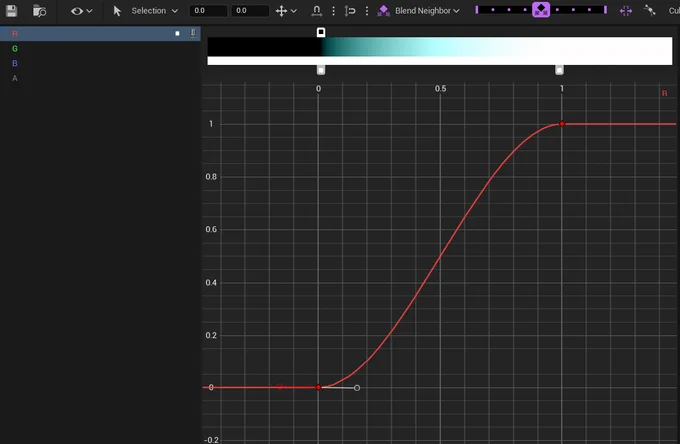The height and width of the screenshot is (444, 680).
Task: Open the move-arrows transform dropdown
Action: click(286, 11)
